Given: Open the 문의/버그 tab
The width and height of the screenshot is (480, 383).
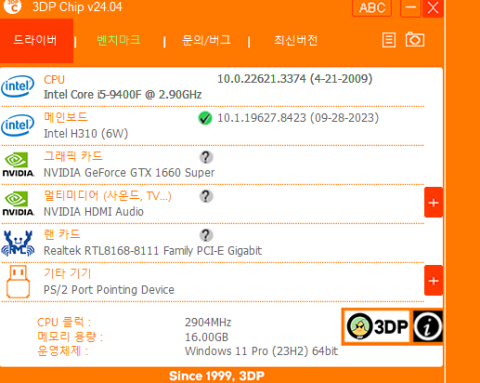Looking at the screenshot, I should [206, 40].
